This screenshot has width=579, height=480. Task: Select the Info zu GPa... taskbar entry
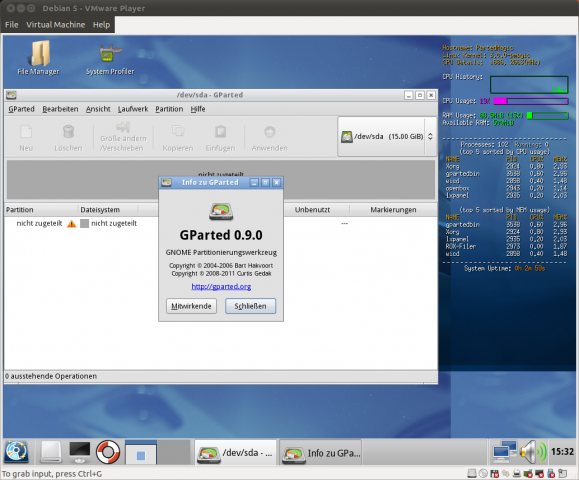(321, 452)
